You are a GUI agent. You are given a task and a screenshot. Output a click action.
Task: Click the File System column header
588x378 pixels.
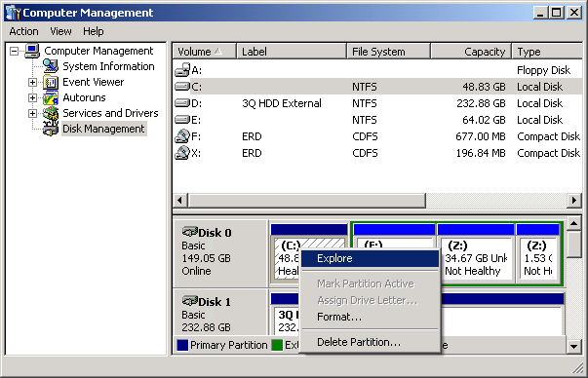click(388, 52)
